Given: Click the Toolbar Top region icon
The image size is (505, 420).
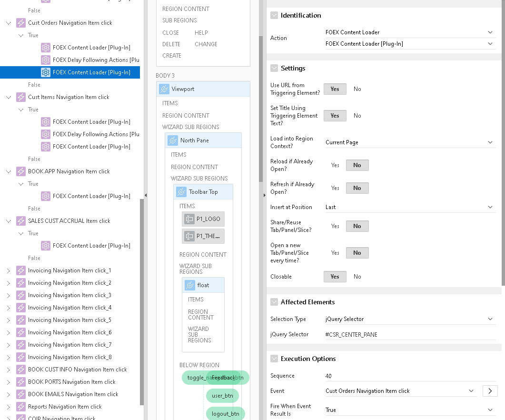Looking at the screenshot, I should pos(181,192).
